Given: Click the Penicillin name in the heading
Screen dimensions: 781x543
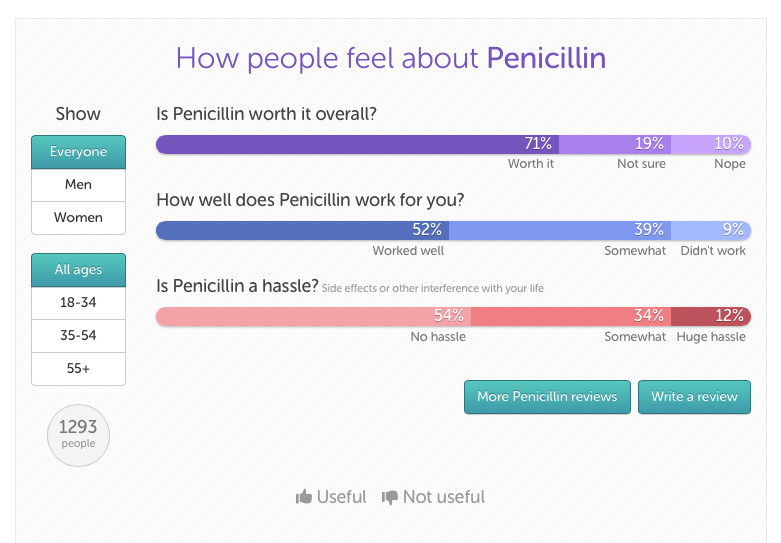Looking at the screenshot, I should 546,58.
